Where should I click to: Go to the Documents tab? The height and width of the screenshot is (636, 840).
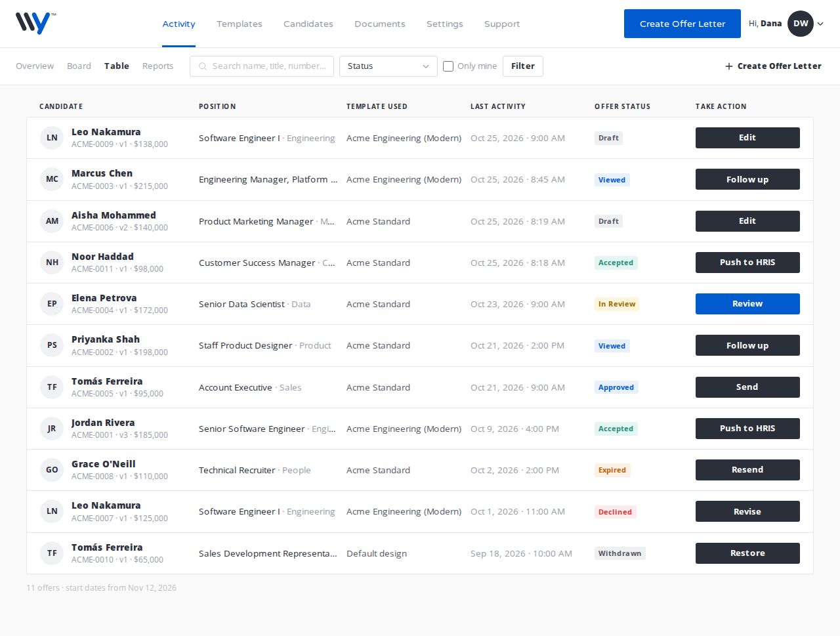pyautogui.click(x=380, y=24)
